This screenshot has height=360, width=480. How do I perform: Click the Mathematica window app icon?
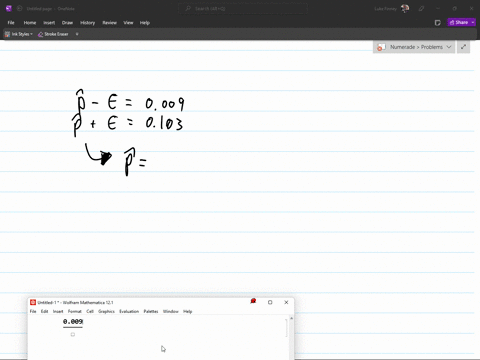point(33,302)
